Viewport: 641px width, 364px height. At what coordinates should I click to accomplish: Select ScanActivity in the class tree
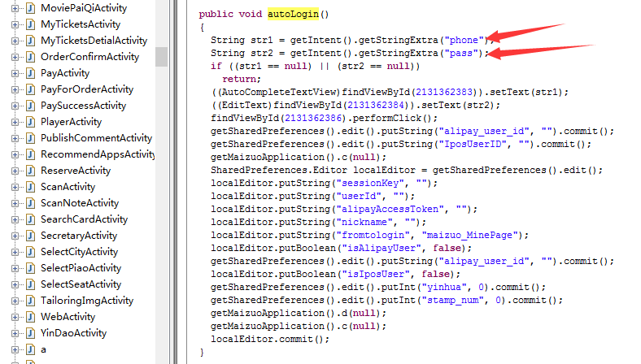(68, 187)
